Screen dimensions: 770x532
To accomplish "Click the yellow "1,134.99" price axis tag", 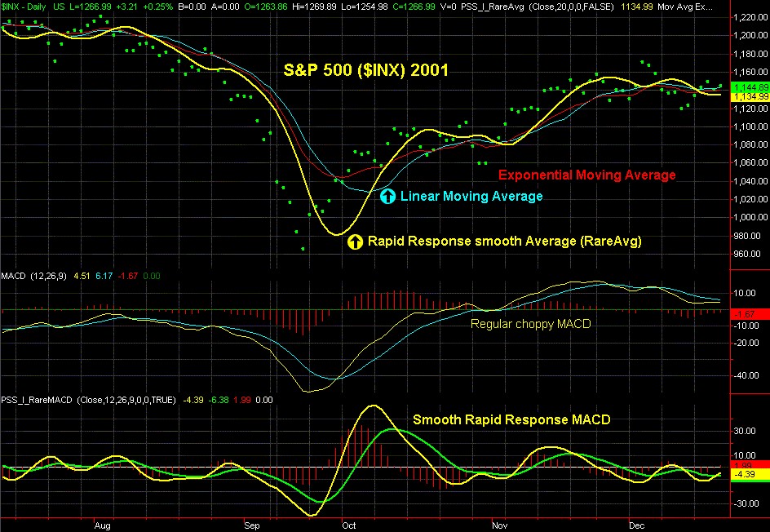I will [x=750, y=97].
